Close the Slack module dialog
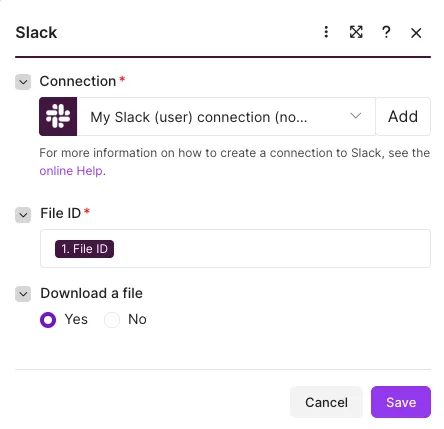 pos(416,33)
